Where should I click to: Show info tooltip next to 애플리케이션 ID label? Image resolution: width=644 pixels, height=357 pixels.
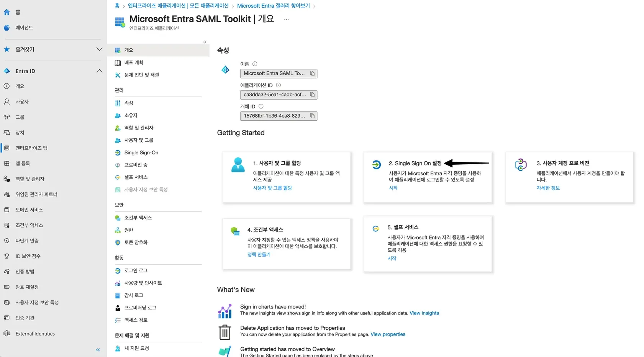coord(279,85)
